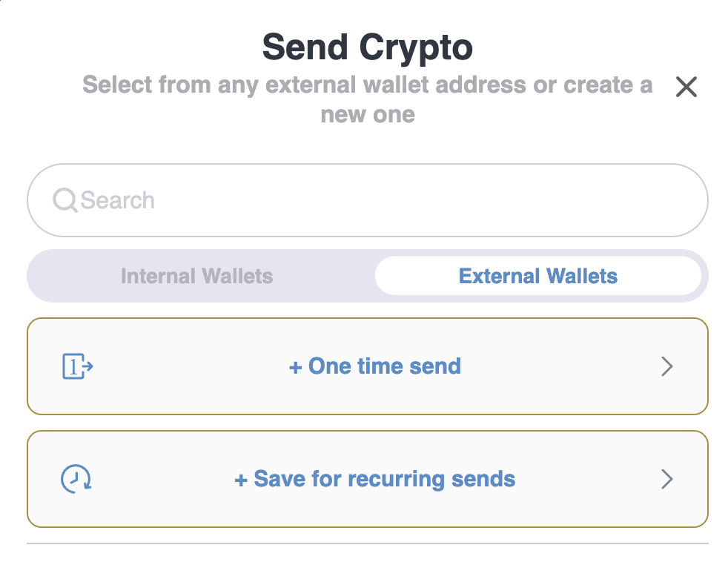Switch to the Internal Wallets tab
This screenshot has height=565, width=728.
coord(197,276)
